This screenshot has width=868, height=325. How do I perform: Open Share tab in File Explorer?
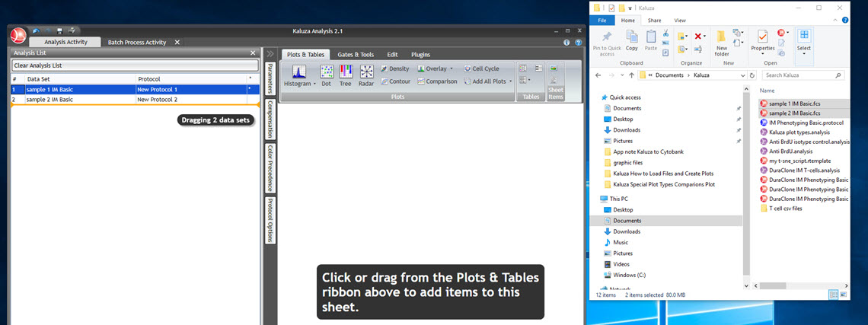tap(654, 21)
